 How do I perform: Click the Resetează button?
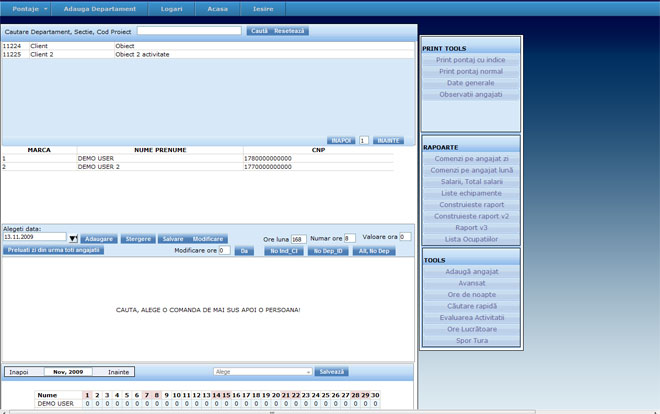click(289, 31)
